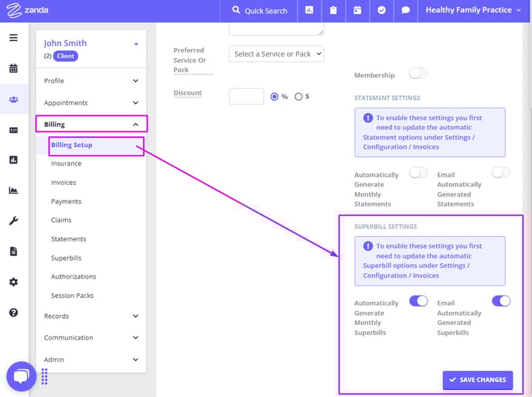Click the Save Changes button
This screenshot has height=397, width=532.
[x=477, y=380]
